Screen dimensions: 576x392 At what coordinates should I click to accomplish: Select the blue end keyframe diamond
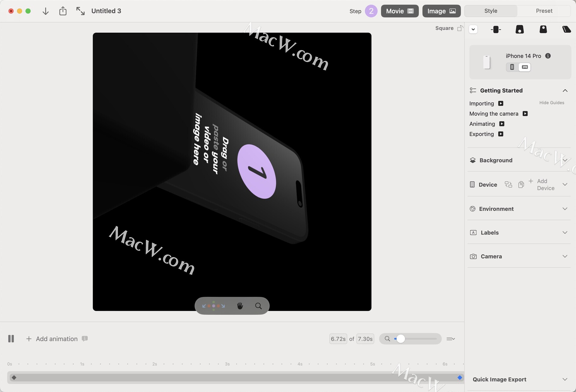click(x=460, y=378)
